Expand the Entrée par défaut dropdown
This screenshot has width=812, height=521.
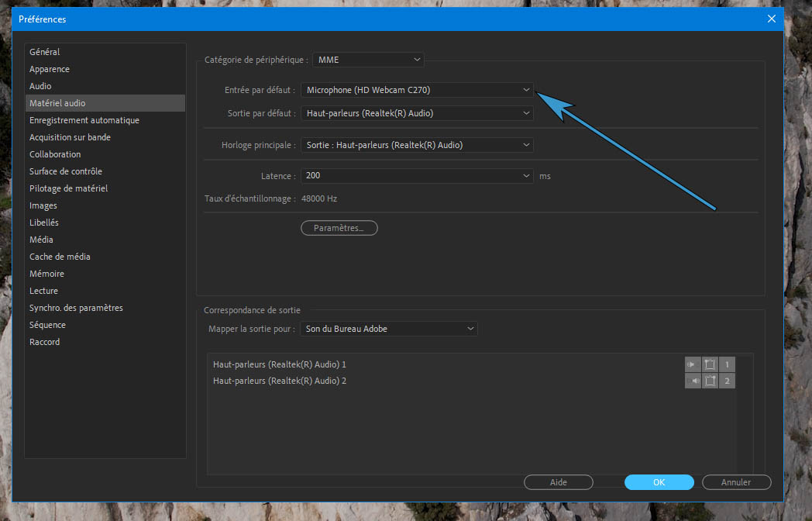pyautogui.click(x=417, y=90)
